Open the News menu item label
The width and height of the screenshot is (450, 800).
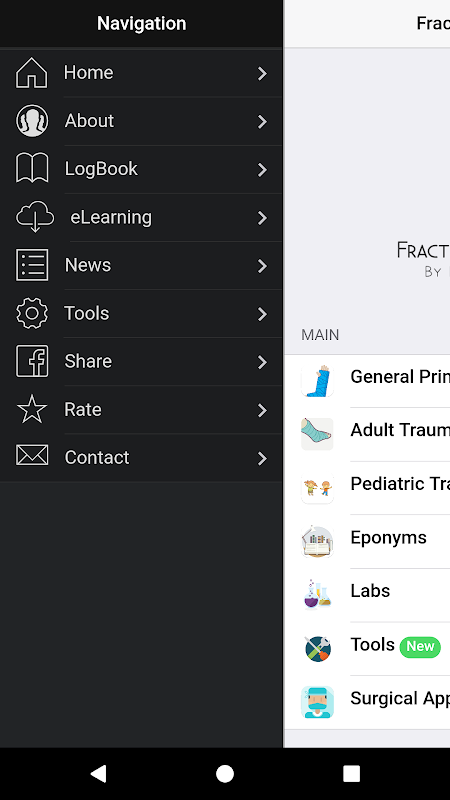tap(88, 265)
